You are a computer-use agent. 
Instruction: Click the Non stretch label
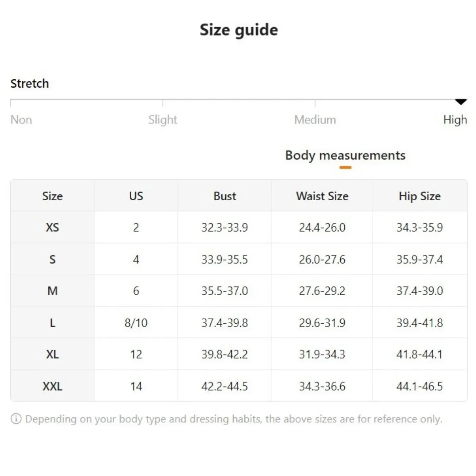pyautogui.click(x=21, y=119)
